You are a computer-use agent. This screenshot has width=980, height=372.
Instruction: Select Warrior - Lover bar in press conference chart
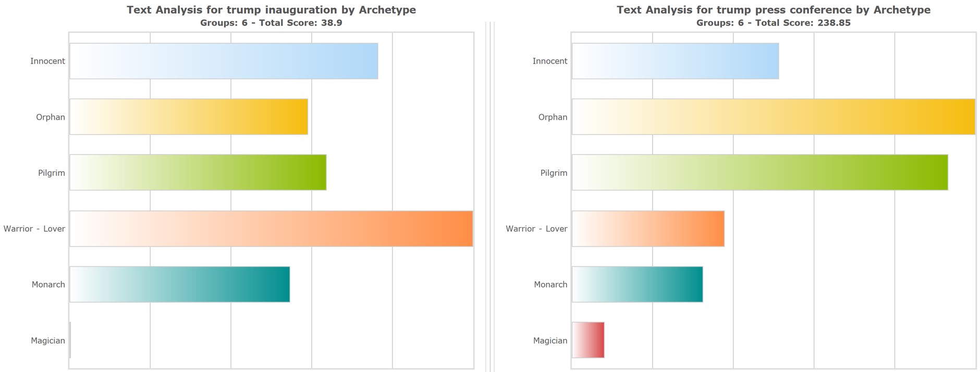(x=648, y=229)
